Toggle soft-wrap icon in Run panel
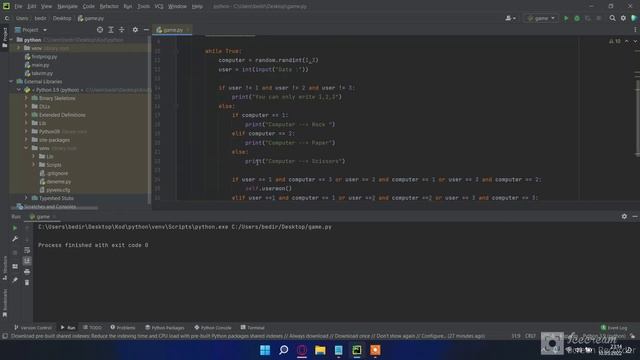Screen dimensions: 640x360 pos(27,250)
